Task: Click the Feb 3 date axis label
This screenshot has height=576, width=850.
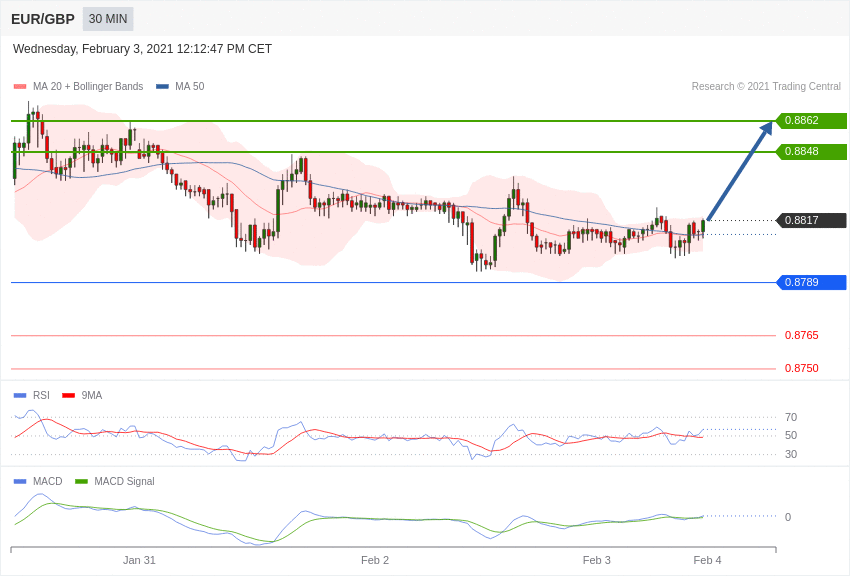Action: [x=597, y=560]
